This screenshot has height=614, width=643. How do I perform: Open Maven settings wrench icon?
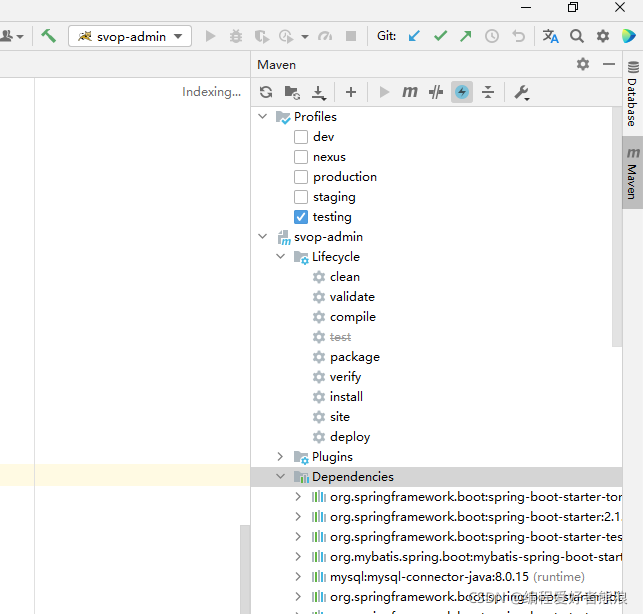(522, 92)
